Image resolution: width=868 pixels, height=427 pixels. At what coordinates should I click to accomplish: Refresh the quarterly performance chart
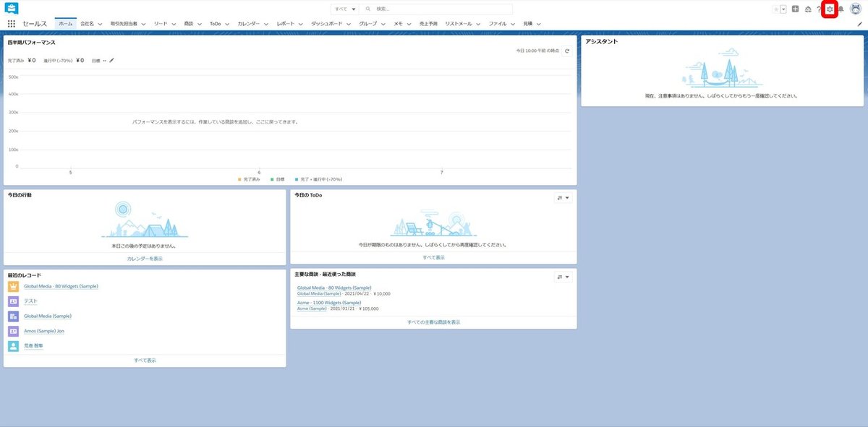567,51
